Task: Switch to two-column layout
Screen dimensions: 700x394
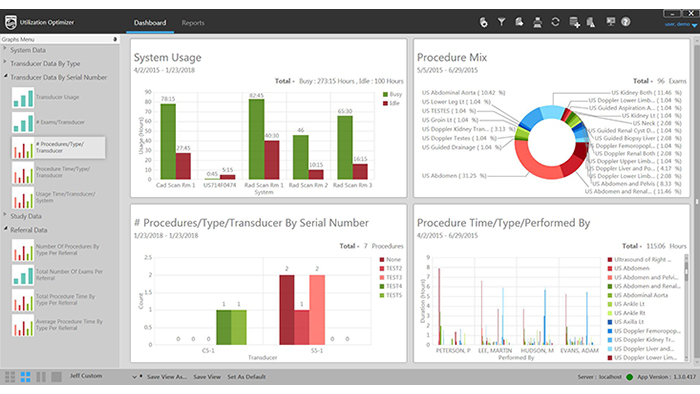Action: click(41, 377)
